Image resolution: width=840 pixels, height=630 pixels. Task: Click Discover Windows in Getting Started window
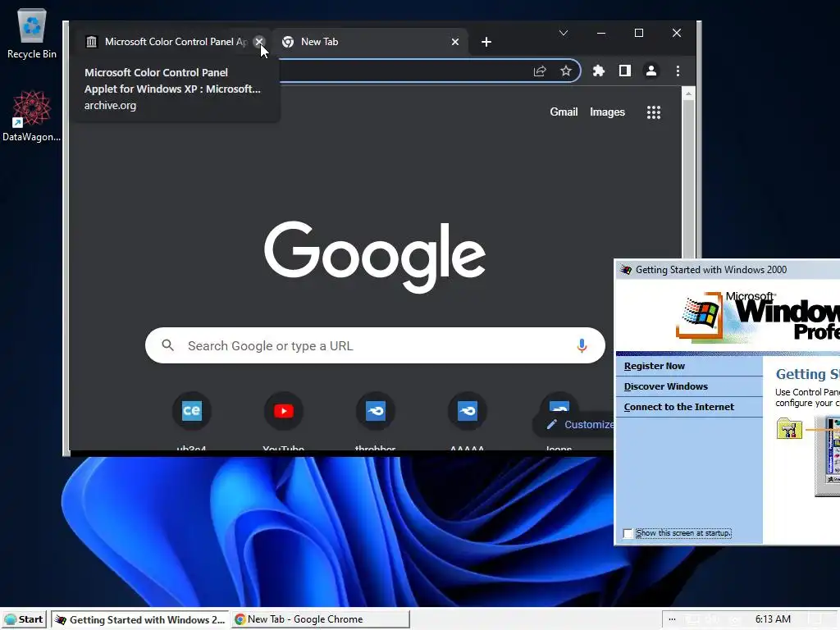[665, 386]
